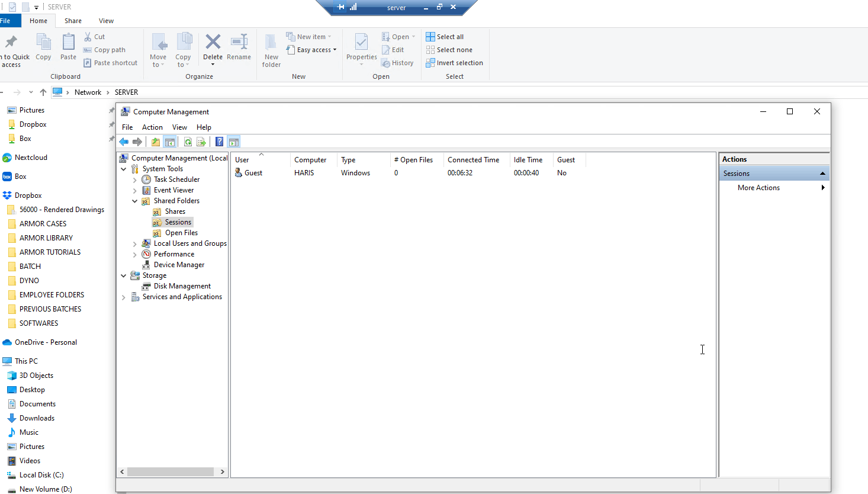868x494 pixels.
Task: Collapse the Shared Folders node
Action: pos(135,201)
